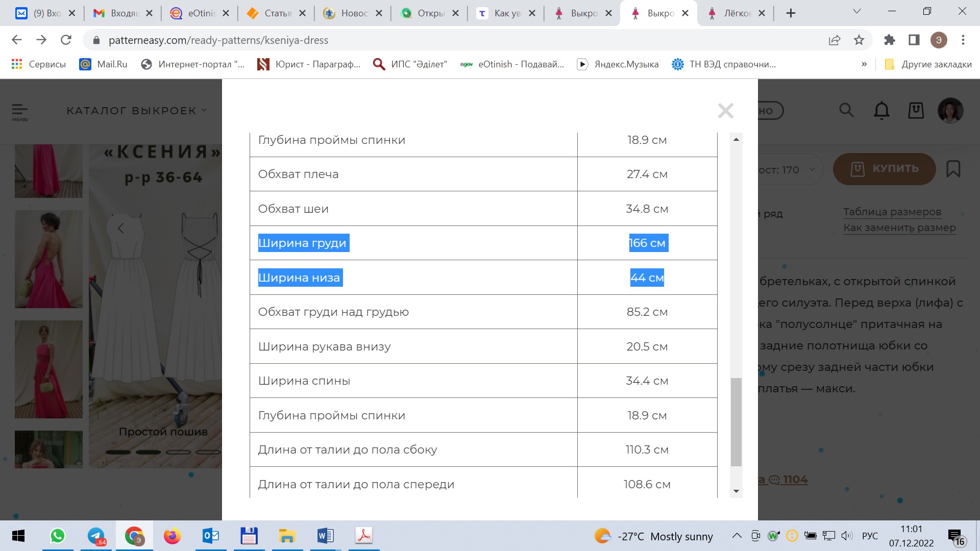Close the size table popup
This screenshot has width=980, height=551.
[x=725, y=111]
